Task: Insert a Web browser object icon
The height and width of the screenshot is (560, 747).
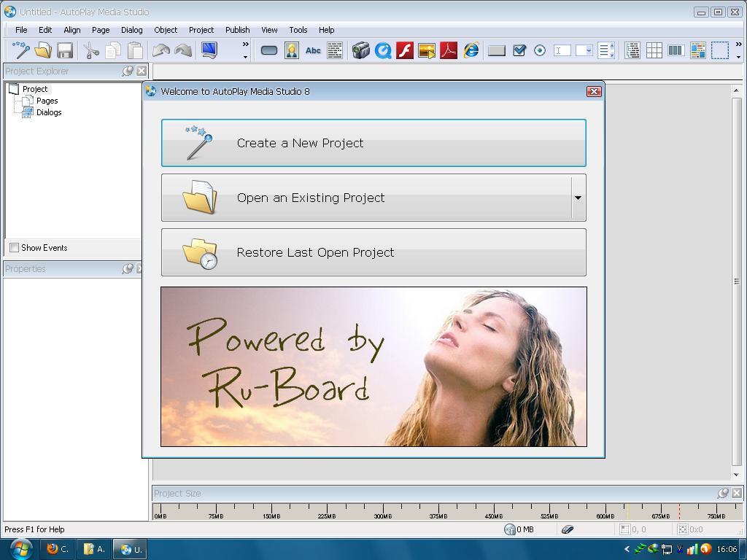Action: click(471, 50)
